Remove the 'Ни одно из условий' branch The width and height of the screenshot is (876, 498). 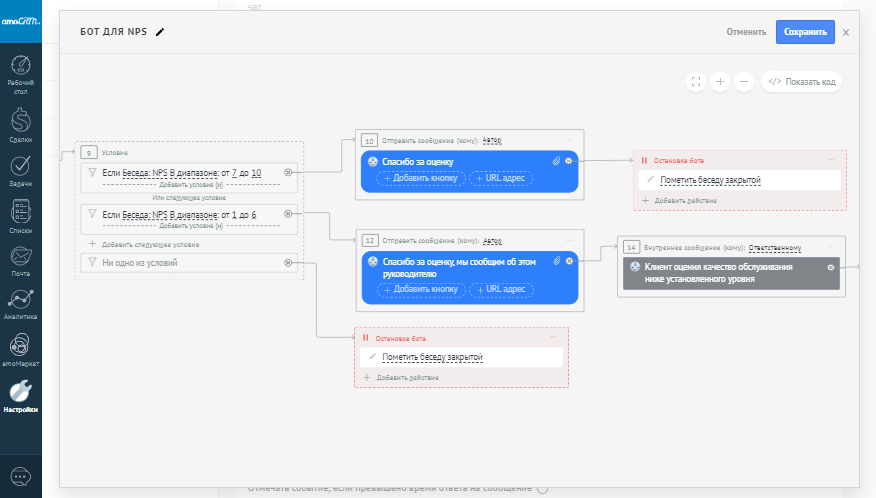288,263
